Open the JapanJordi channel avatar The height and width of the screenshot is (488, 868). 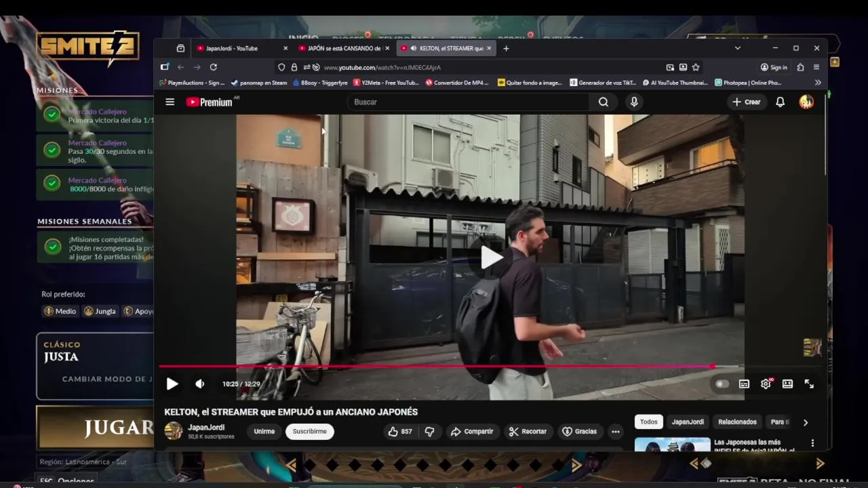coord(174,431)
